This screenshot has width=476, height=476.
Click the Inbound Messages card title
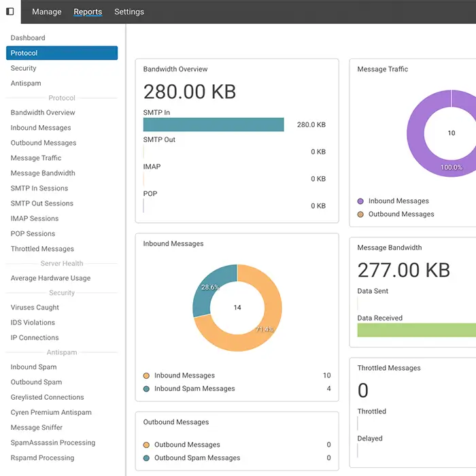pyautogui.click(x=173, y=243)
